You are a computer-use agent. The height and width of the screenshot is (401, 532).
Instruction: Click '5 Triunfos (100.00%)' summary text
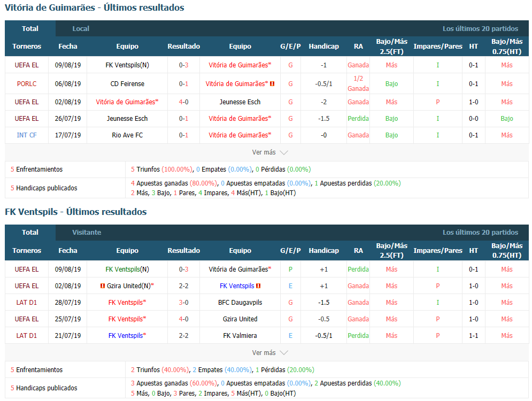point(161,169)
